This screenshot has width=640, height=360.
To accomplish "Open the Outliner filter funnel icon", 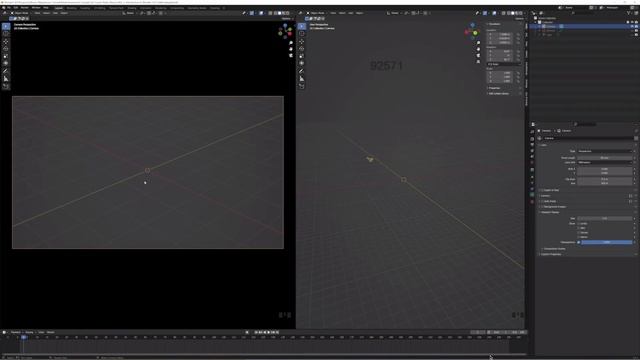I will point(629,13).
